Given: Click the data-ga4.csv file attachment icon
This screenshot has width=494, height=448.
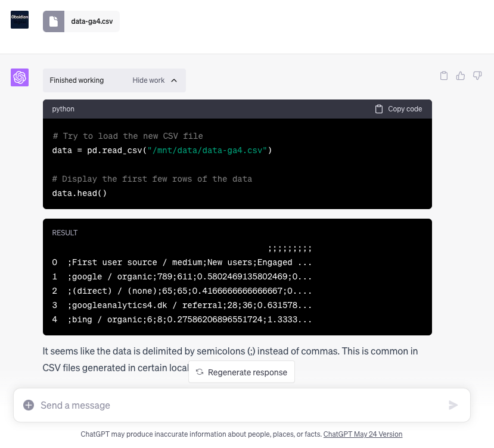Looking at the screenshot, I should click(54, 21).
